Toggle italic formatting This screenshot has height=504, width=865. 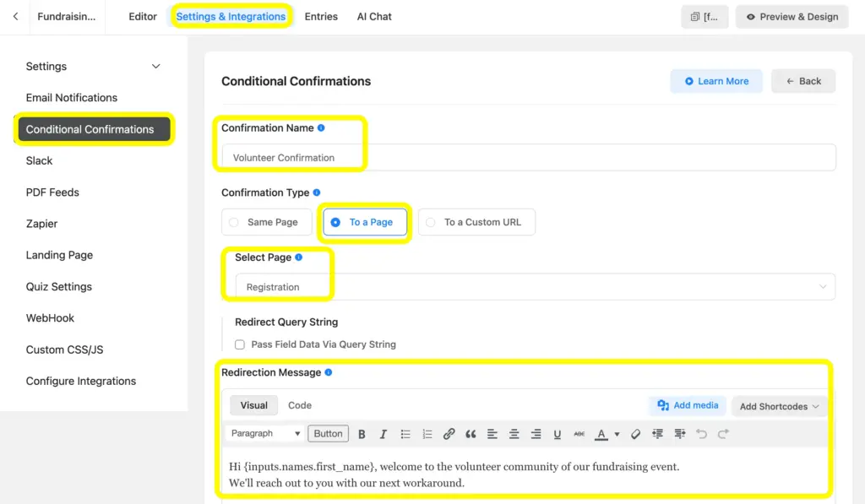point(384,434)
